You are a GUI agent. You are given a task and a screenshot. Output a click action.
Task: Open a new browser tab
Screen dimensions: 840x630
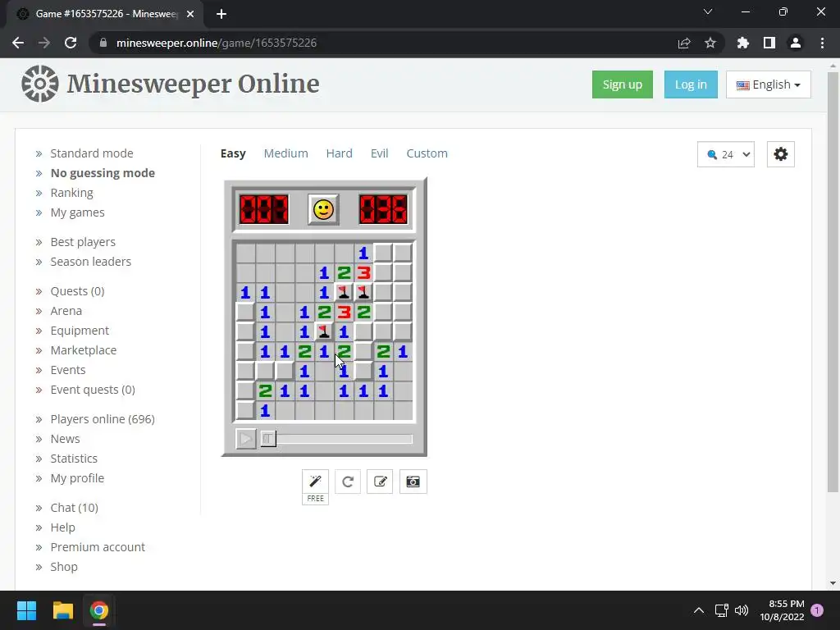(x=221, y=14)
